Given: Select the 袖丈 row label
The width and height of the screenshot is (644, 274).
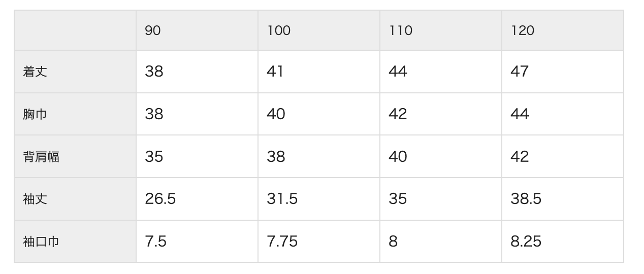Looking at the screenshot, I should pos(35,199).
